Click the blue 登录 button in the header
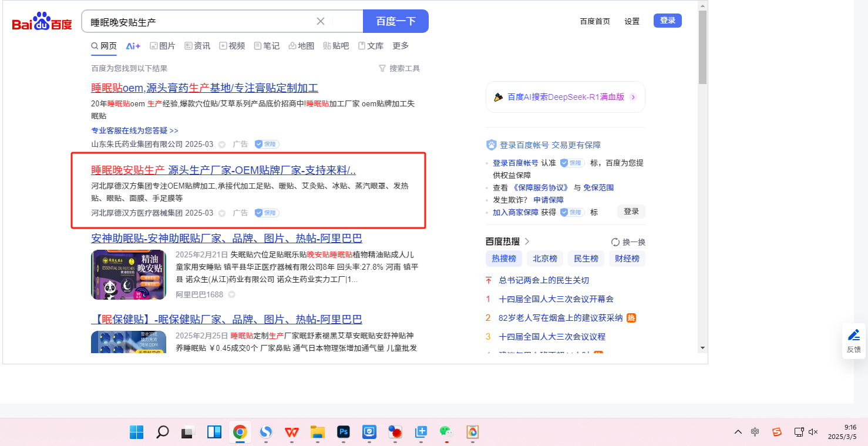Screen dimensions: 868x446 [x=668, y=21]
